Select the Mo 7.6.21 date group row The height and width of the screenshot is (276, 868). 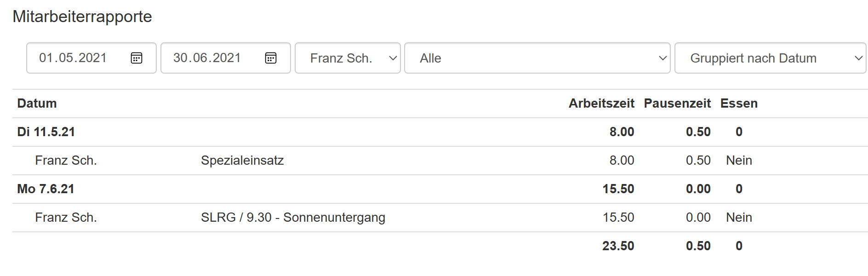pyautogui.click(x=440, y=189)
